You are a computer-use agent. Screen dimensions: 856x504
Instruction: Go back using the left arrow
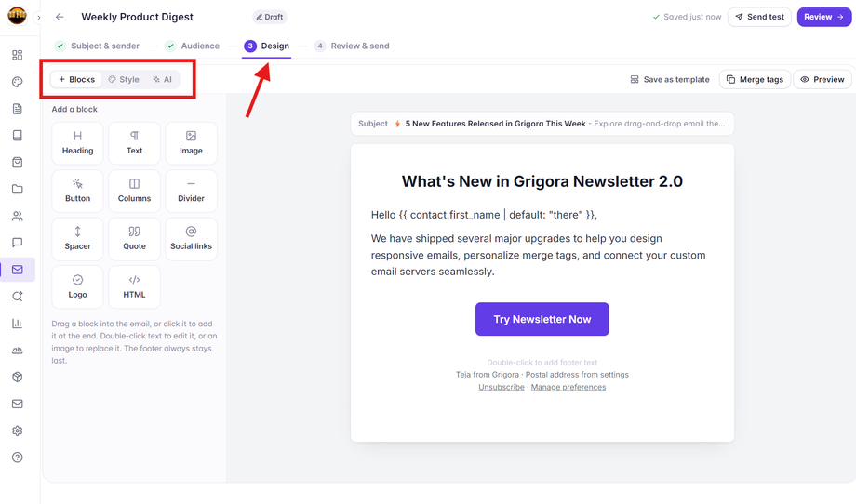pos(60,17)
